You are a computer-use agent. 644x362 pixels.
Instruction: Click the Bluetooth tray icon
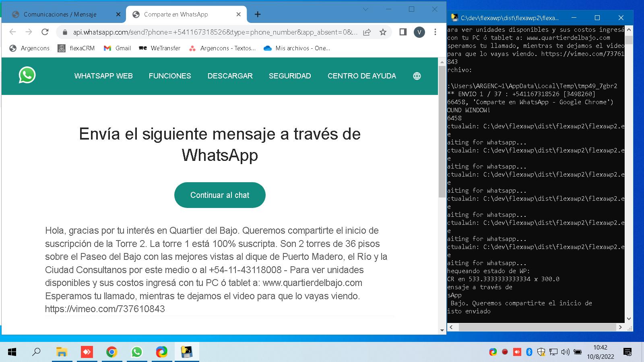click(529, 352)
